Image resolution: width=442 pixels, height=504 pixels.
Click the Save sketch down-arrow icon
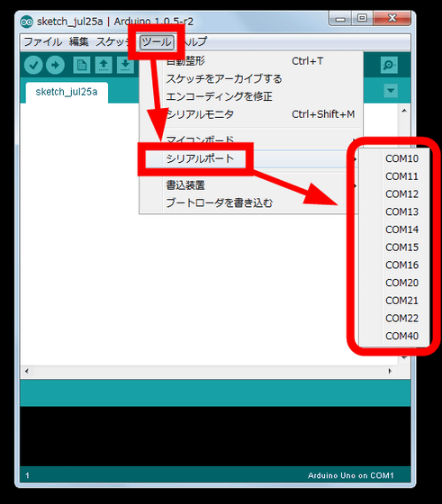[125, 65]
